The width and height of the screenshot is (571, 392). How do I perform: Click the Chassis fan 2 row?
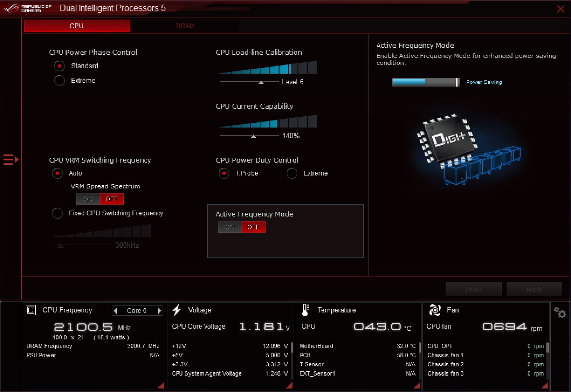click(486, 364)
